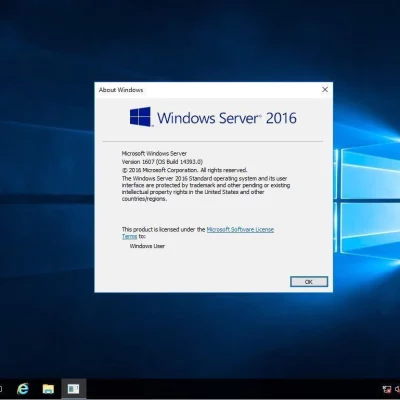Click the 'Windows User' licensee name
Image resolution: width=400 pixels, height=400 pixels.
click(x=147, y=246)
